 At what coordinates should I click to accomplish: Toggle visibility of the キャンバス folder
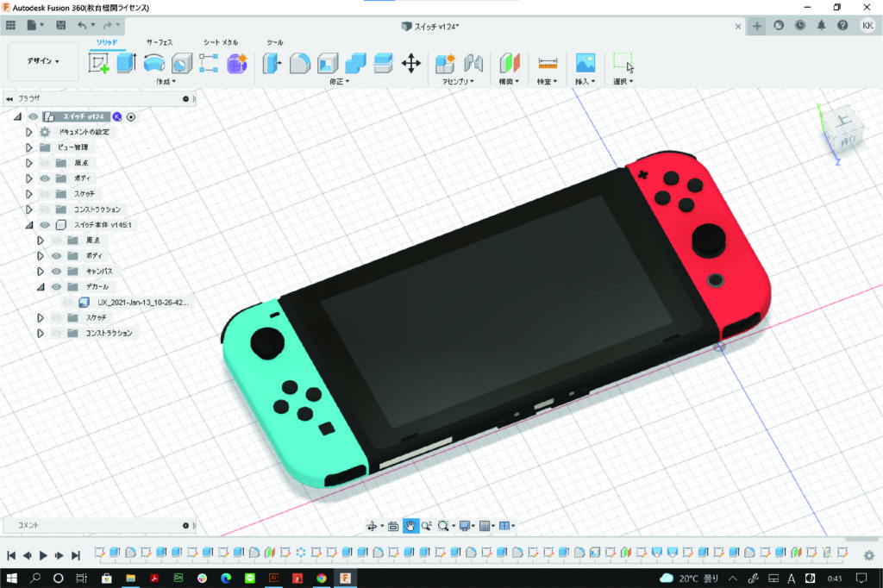[x=57, y=272]
